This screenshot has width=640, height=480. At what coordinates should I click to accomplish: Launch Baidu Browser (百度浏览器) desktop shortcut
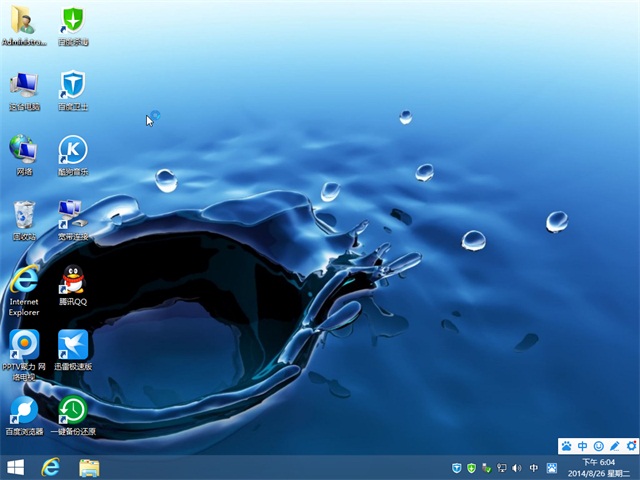24,410
